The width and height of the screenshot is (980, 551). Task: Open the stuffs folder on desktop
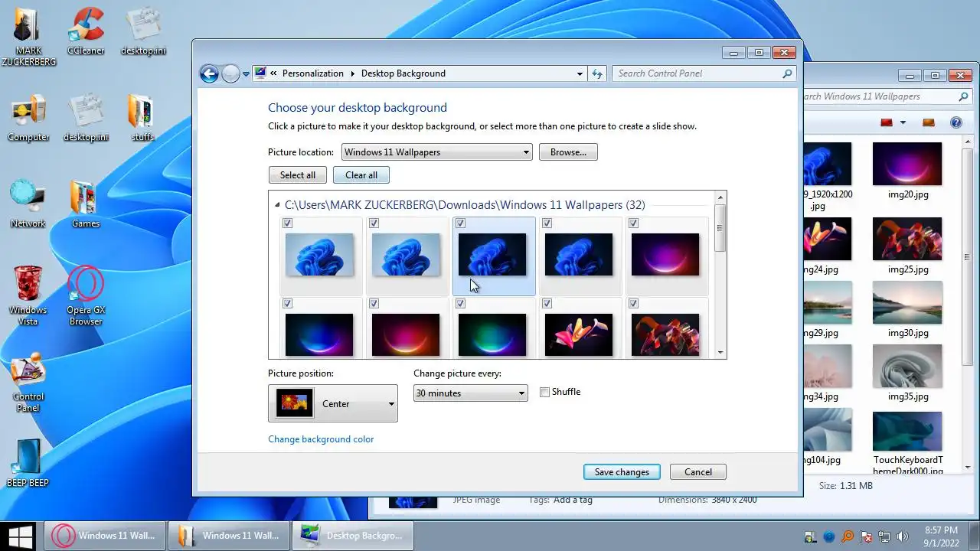[142, 117]
